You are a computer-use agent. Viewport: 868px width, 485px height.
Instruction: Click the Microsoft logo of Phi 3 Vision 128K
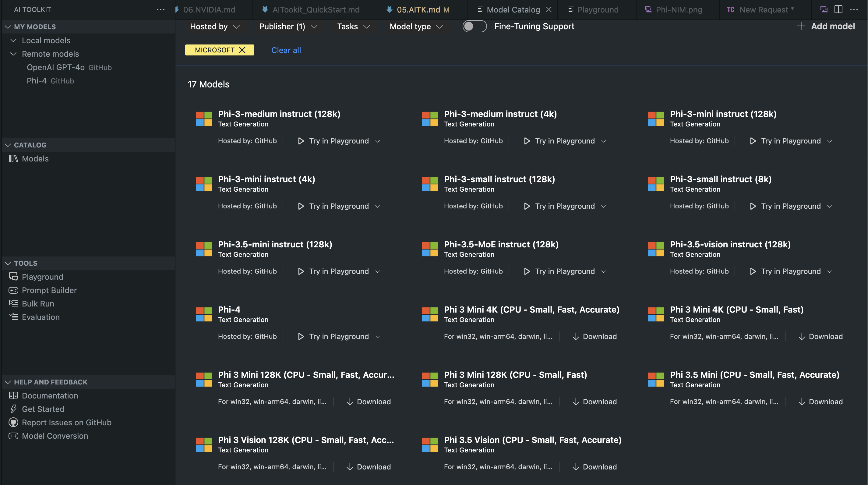point(204,444)
